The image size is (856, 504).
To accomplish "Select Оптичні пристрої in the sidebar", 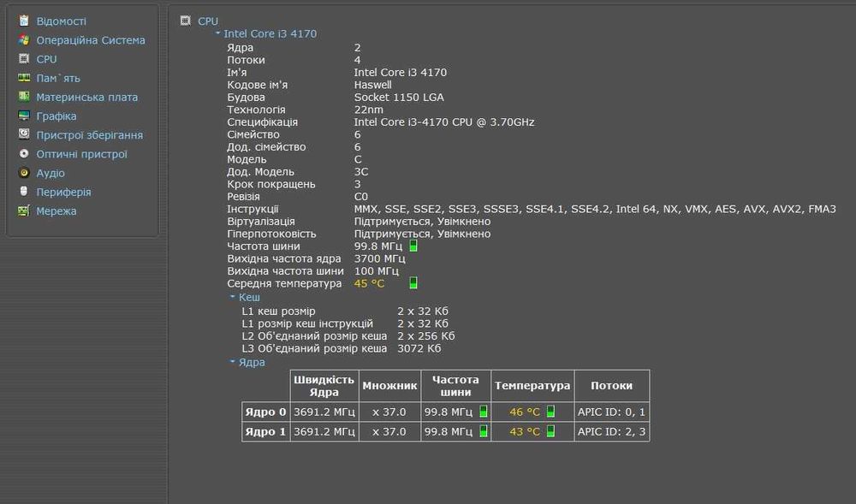I will pyautogui.click(x=81, y=154).
